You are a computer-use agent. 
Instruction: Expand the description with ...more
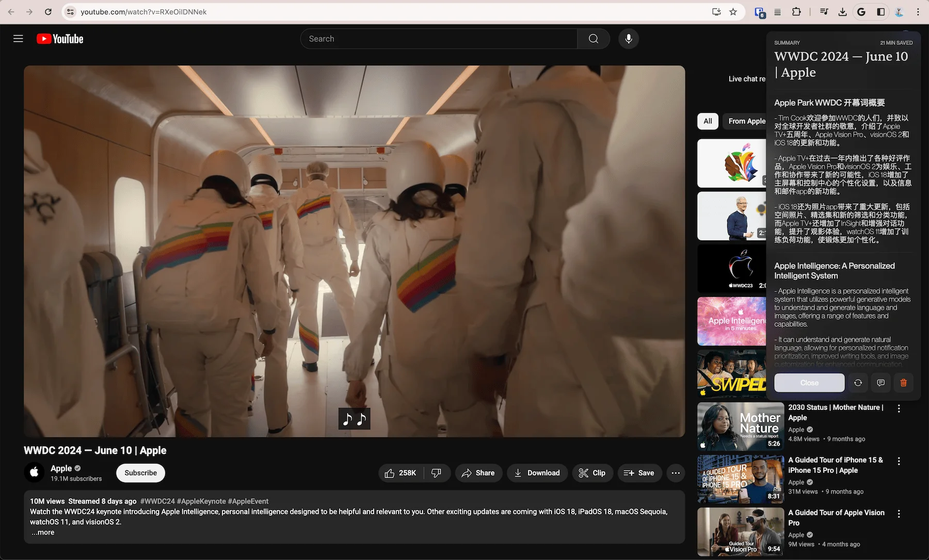(42, 532)
